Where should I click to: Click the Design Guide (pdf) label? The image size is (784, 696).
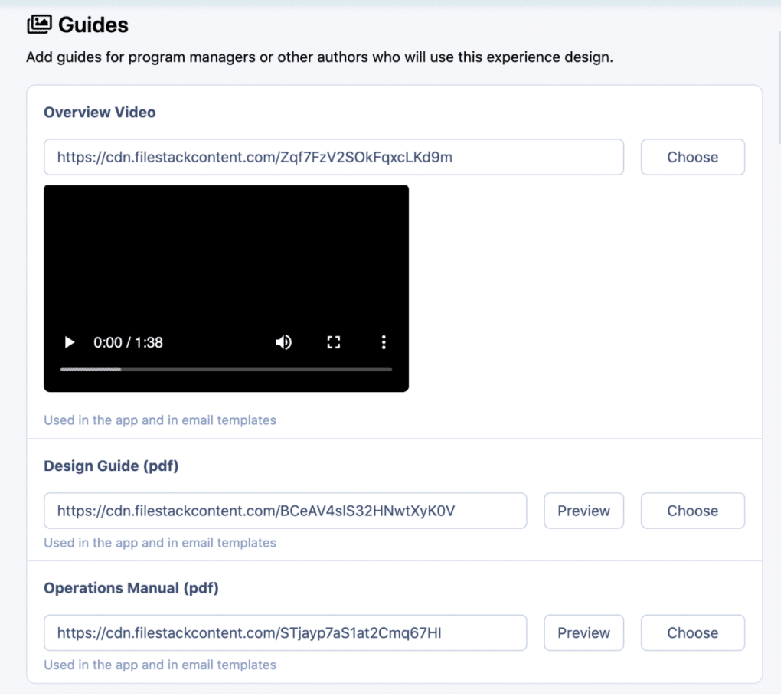(111, 466)
